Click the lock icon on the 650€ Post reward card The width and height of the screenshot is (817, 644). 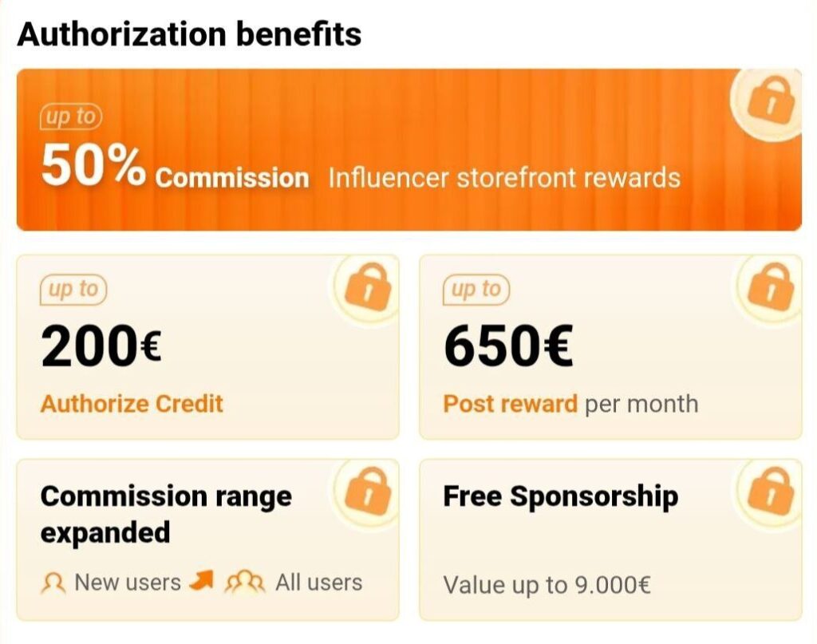(x=772, y=287)
